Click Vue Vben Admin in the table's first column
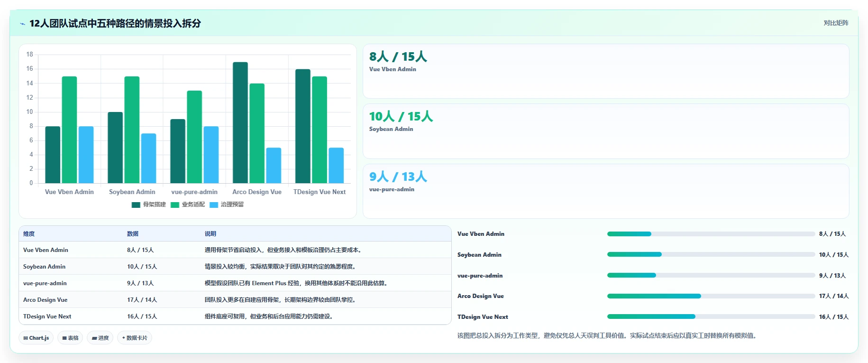The width and height of the screenshot is (868, 363). [x=46, y=250]
